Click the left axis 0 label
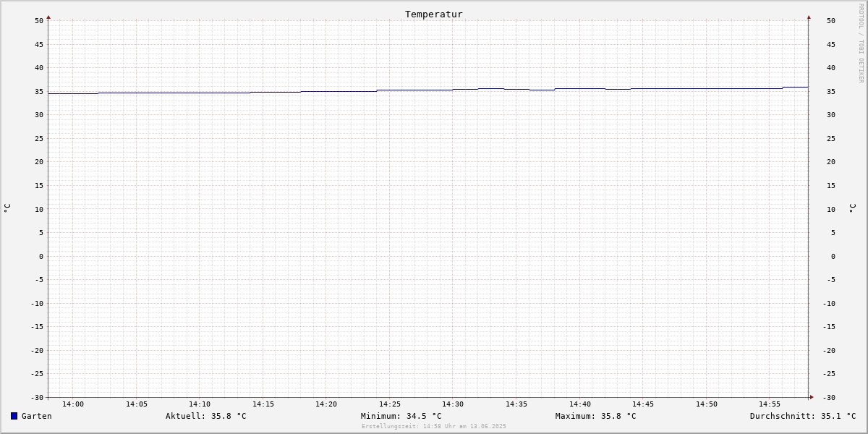Viewport: 868px width, 434px height. (x=41, y=257)
